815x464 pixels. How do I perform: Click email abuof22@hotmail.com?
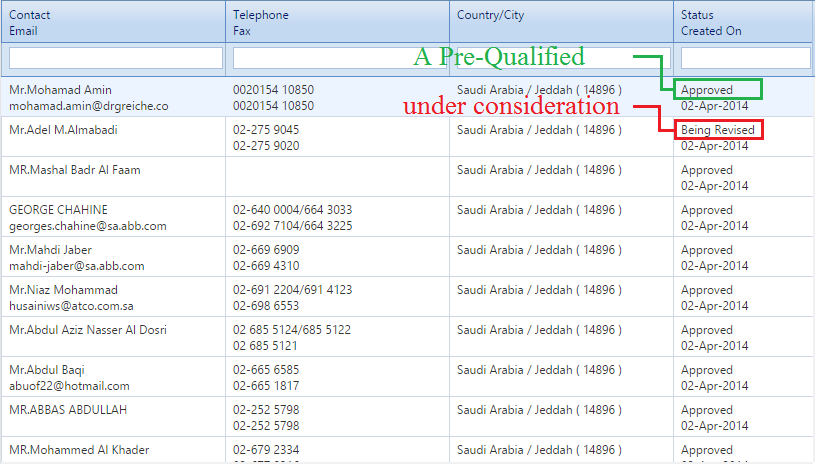[x=69, y=386]
